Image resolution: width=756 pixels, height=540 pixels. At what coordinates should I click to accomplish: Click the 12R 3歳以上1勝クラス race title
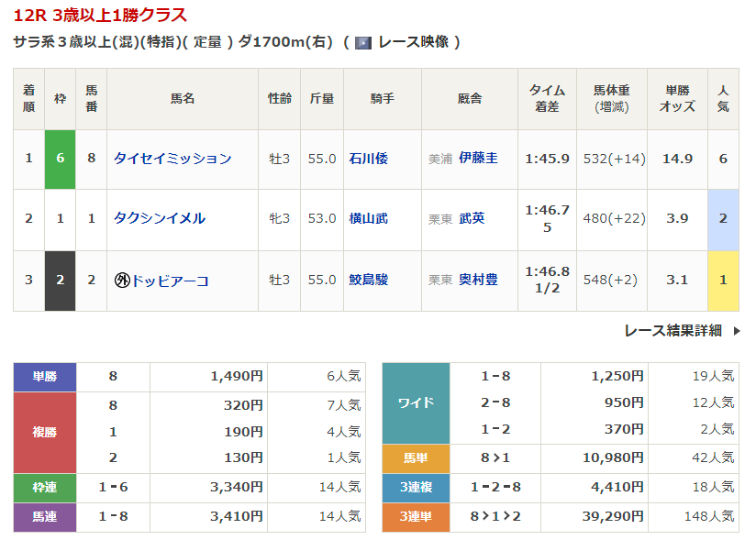(100, 15)
